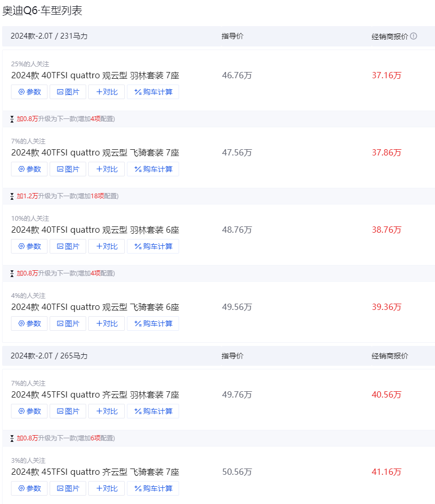Open model 2024款 45TFSI quattro 齐云型 飞骑套装 7座
The height and width of the screenshot is (504, 435).
coord(95,472)
